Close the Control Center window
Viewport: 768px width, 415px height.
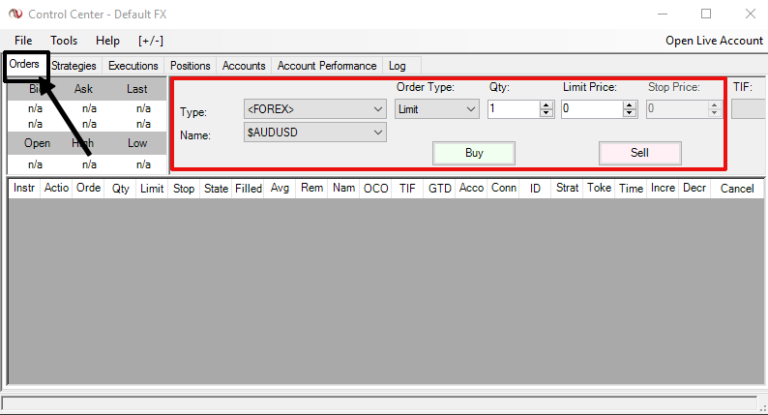tap(750, 14)
